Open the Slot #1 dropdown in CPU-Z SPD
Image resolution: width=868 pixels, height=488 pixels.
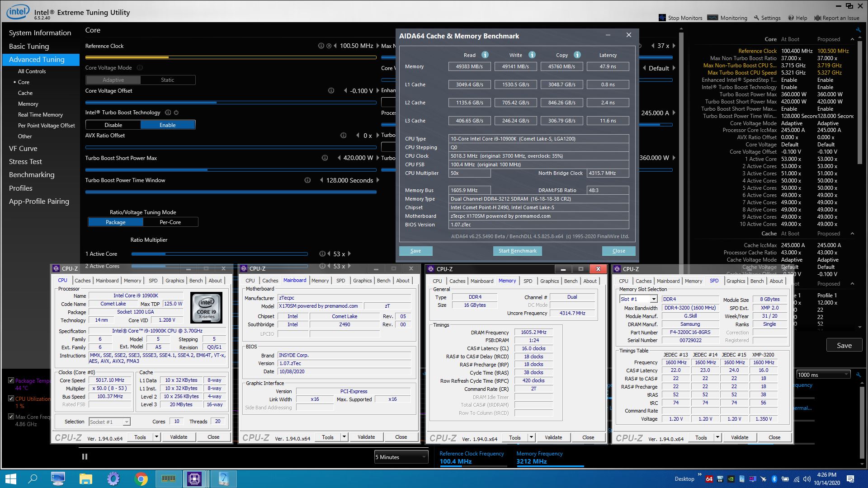pos(653,299)
